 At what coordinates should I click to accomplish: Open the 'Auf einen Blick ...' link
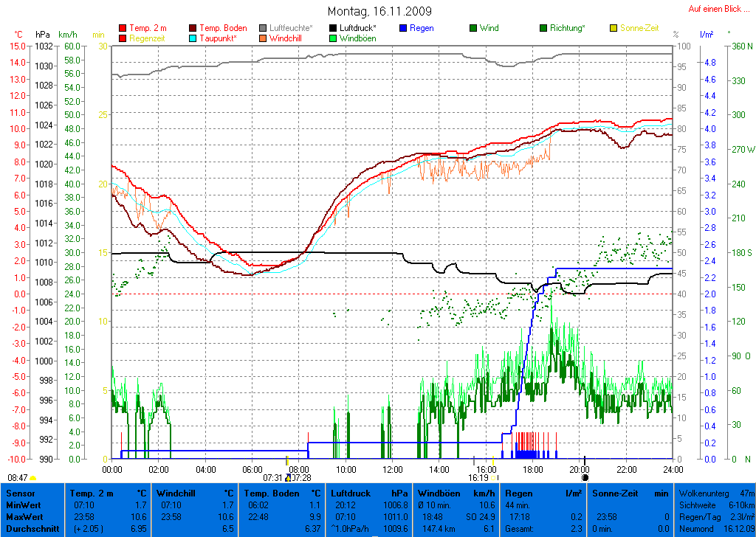[715, 9]
